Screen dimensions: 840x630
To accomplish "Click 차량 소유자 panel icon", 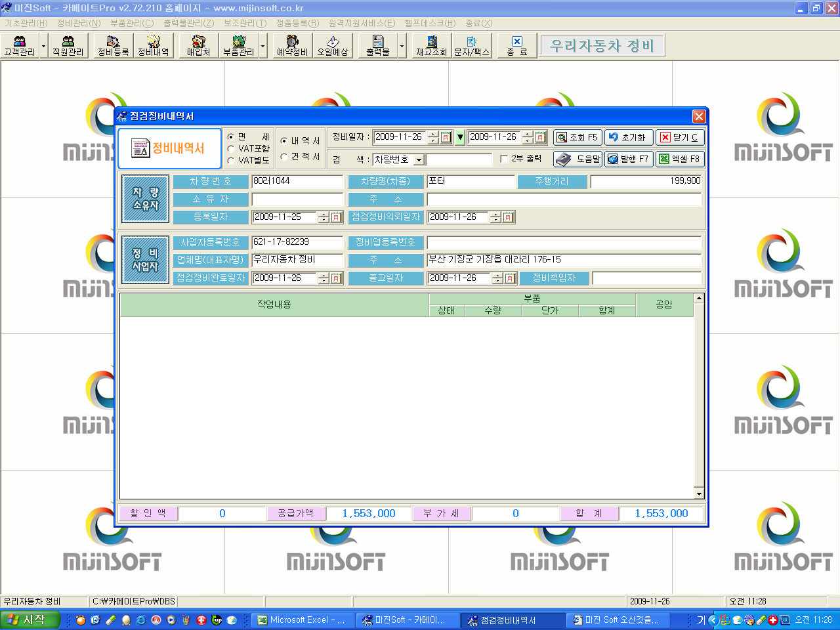I will pyautogui.click(x=146, y=199).
